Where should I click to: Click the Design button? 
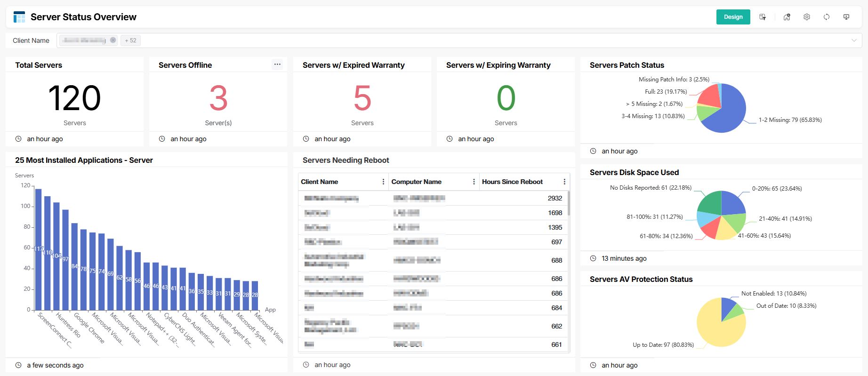coord(733,17)
